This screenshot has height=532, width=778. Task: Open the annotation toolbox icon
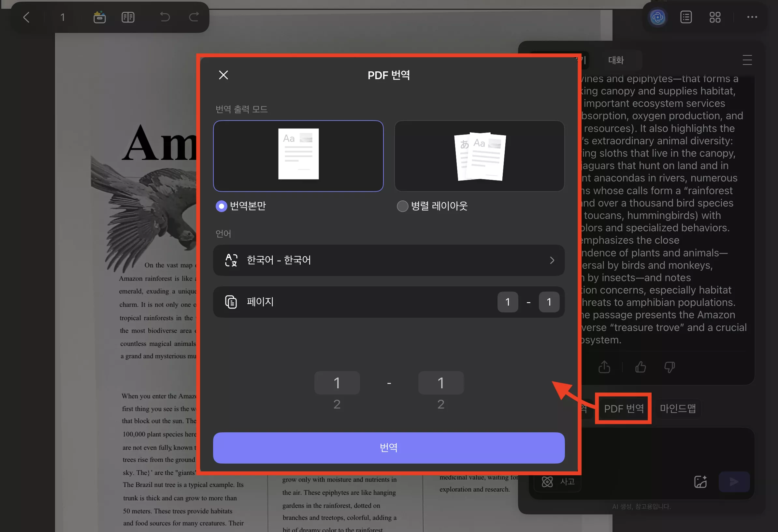pyautogui.click(x=99, y=17)
